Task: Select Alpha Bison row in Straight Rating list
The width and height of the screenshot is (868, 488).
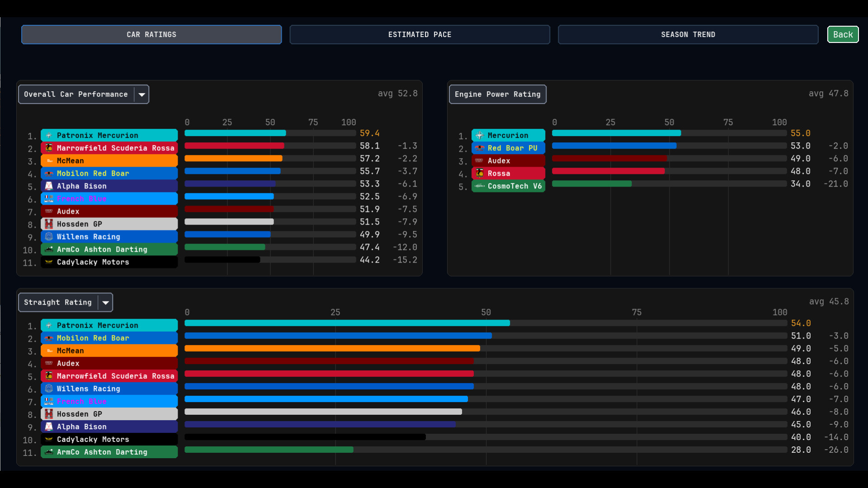Action: (109, 427)
